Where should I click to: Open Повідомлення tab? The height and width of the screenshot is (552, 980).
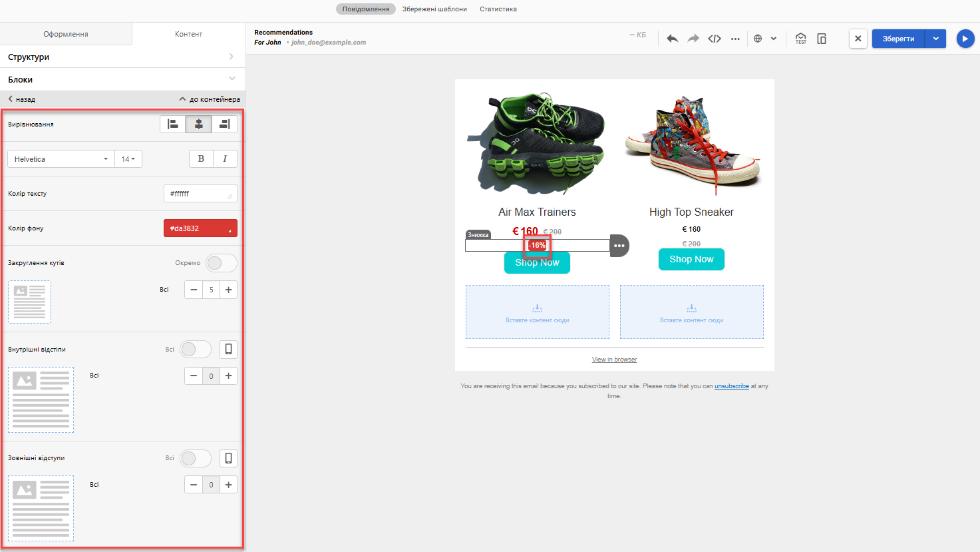366,9
